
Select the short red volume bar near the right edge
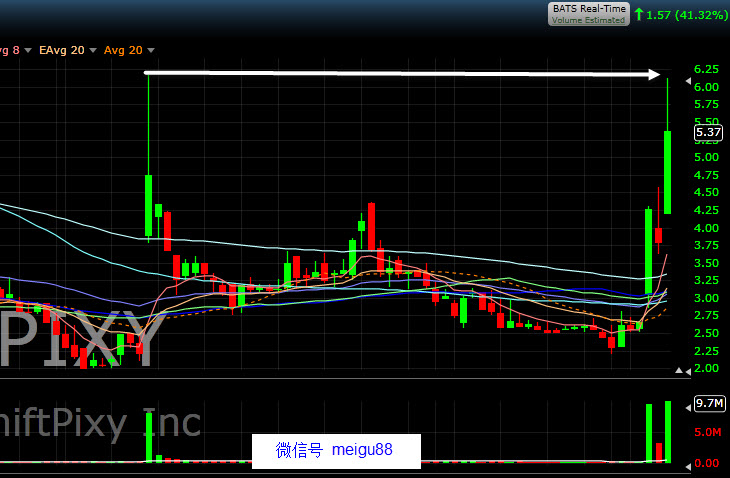(x=659, y=452)
